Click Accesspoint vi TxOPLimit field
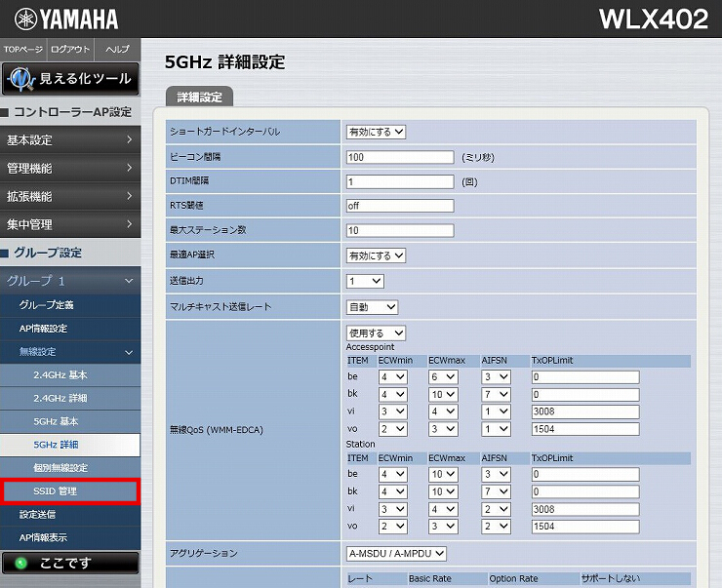Viewport: 722px width, 588px height. [x=585, y=412]
